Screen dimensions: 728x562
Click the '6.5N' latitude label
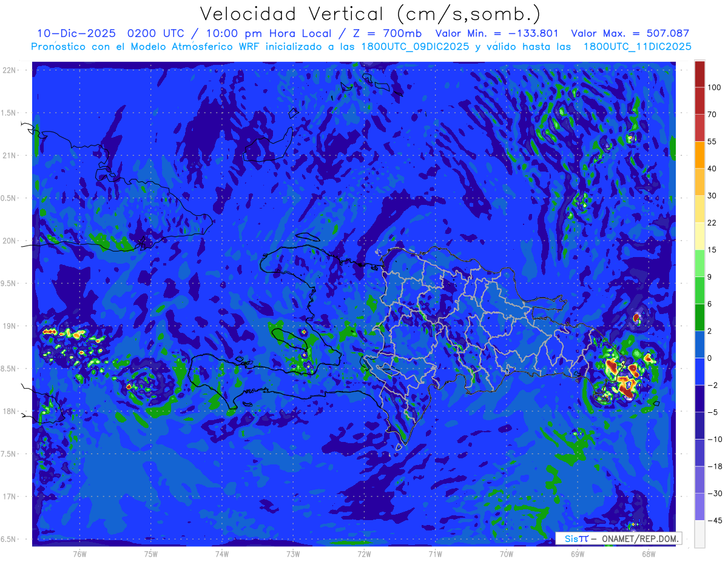(9, 539)
